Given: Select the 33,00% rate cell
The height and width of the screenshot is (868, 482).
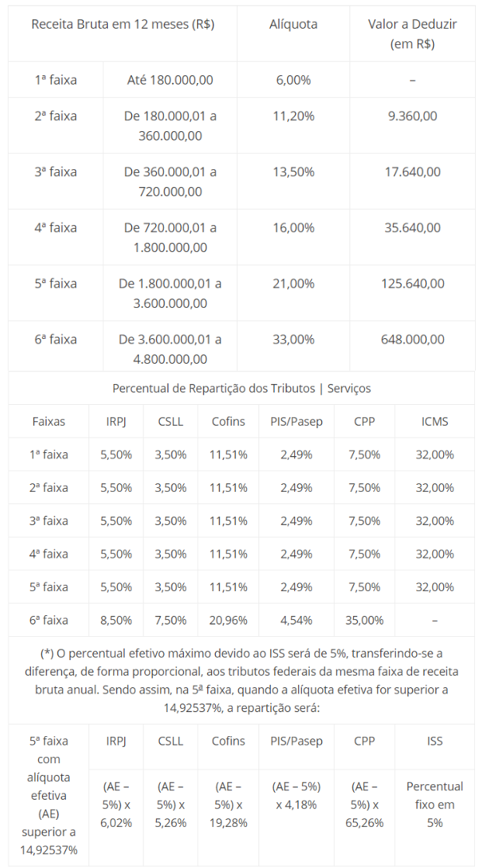Looking at the screenshot, I should tap(293, 340).
